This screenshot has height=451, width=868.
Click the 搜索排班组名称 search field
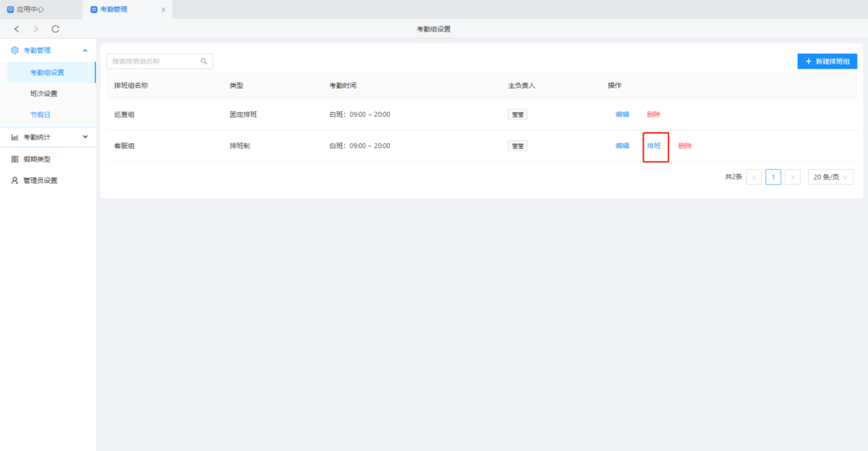pyautogui.click(x=154, y=61)
